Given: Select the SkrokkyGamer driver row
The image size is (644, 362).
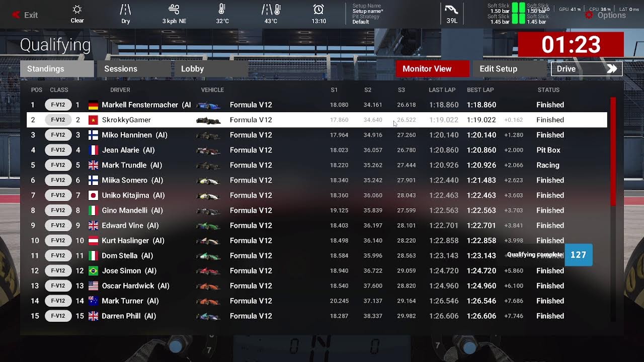Looking at the screenshot, I should [x=316, y=120].
